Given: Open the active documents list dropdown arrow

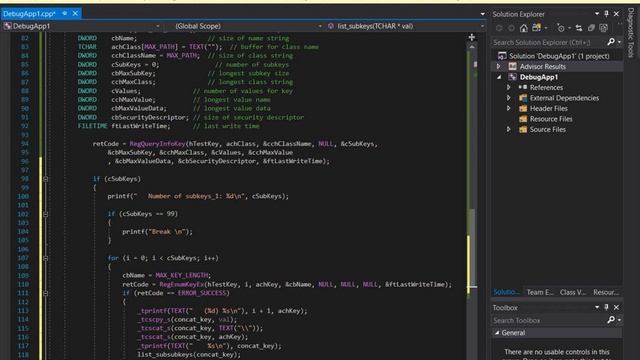Looking at the screenshot, I should [x=482, y=14].
